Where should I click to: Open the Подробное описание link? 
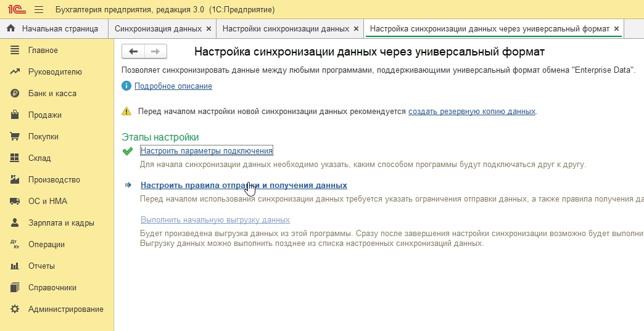click(173, 86)
